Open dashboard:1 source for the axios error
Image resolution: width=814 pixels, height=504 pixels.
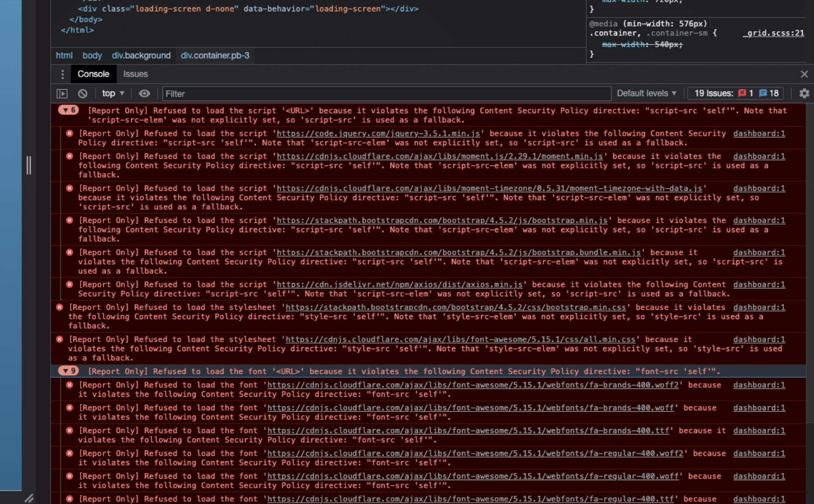759,284
